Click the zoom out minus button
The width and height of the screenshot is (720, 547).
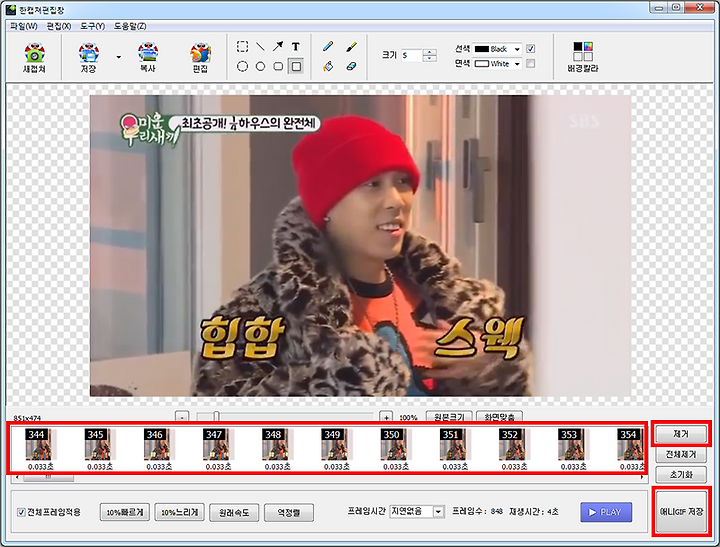pos(182,417)
